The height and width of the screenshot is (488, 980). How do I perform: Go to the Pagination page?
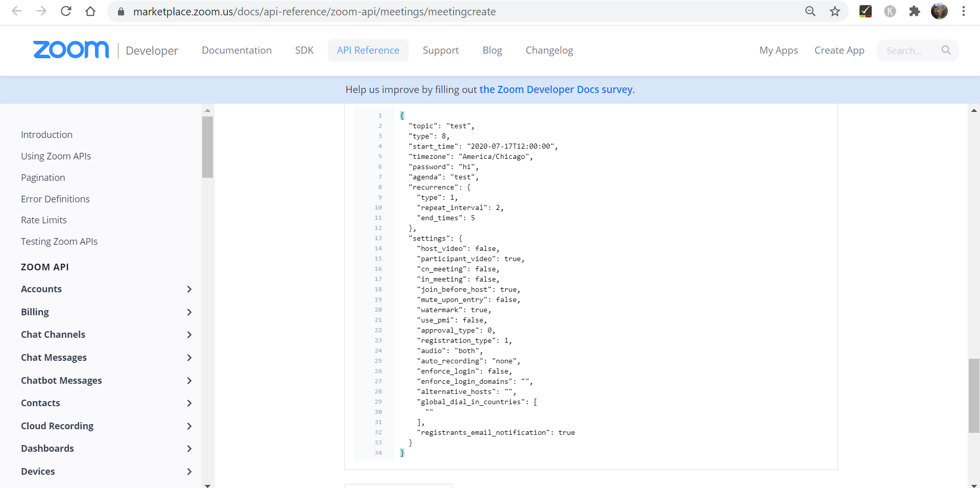[x=43, y=177]
